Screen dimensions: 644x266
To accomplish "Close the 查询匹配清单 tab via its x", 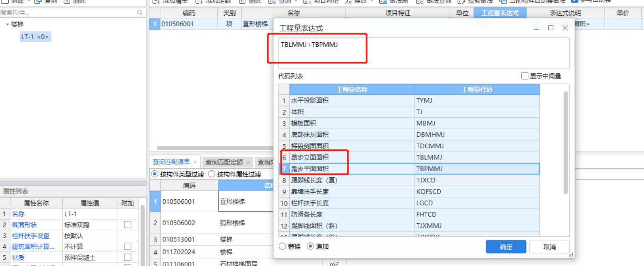I will [195, 162].
